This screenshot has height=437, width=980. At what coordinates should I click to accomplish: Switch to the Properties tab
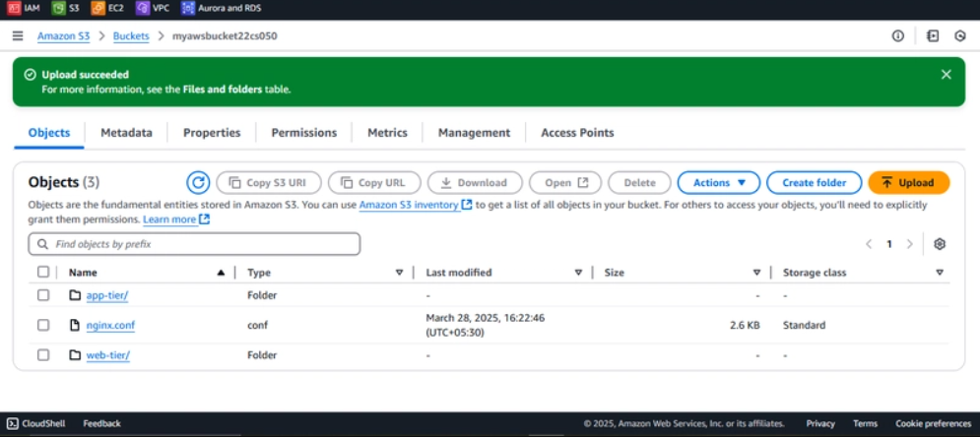212,132
